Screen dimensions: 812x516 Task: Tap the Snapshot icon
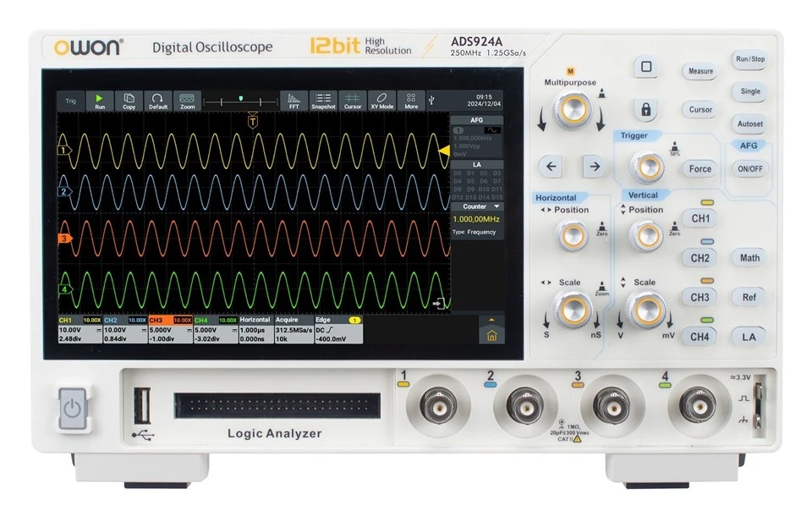point(323,101)
